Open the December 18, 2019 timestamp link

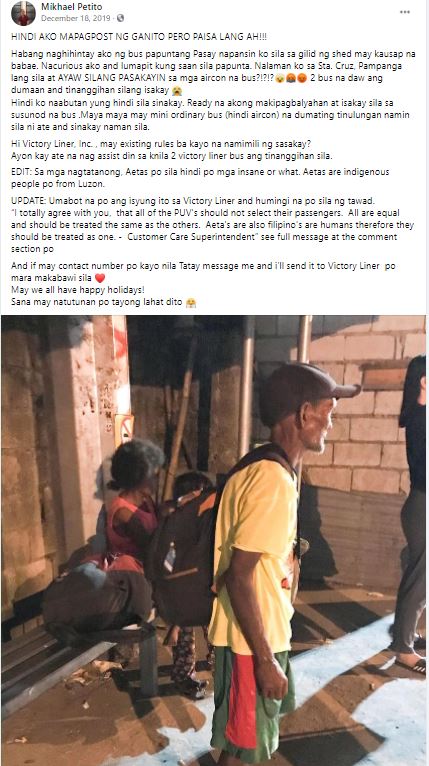coord(75,18)
